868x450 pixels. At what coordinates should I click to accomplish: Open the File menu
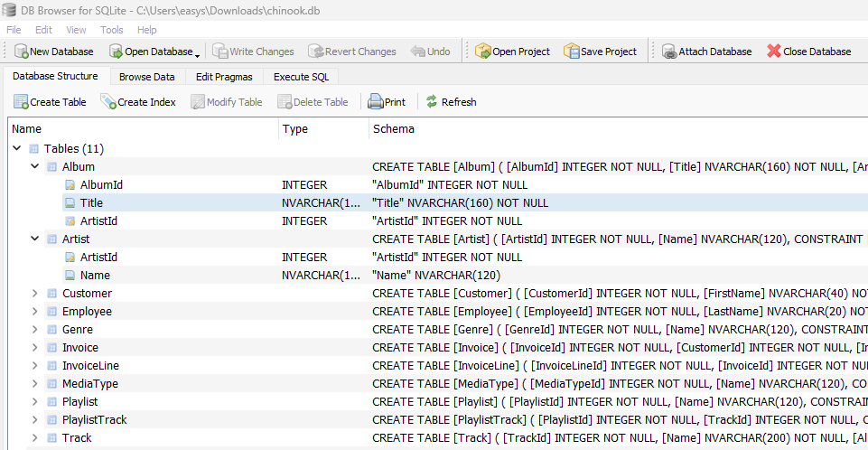coord(14,30)
